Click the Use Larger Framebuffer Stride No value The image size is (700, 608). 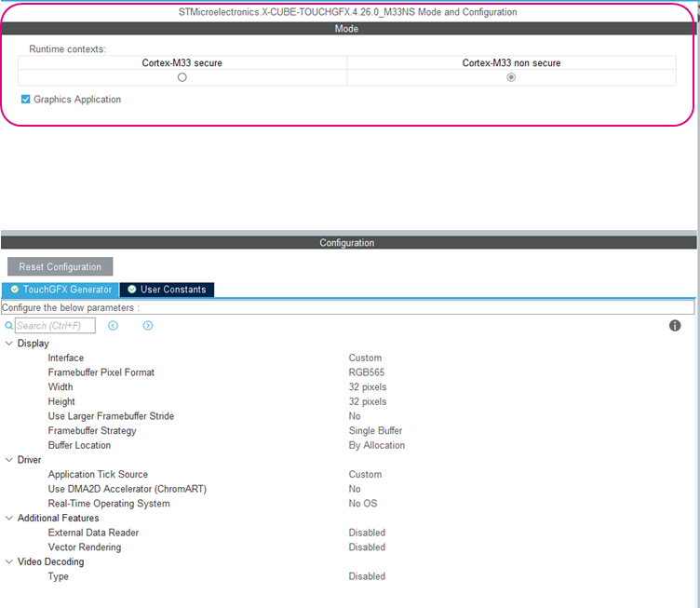coord(355,416)
